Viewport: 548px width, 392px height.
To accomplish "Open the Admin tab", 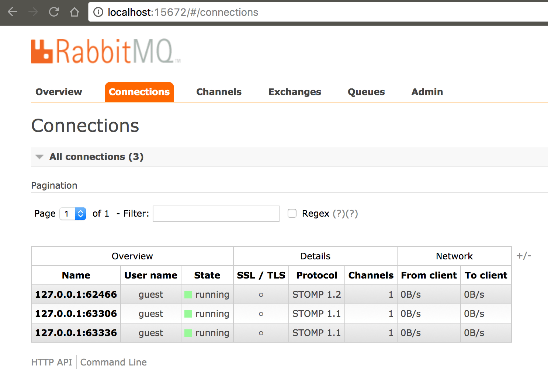I will click(427, 92).
